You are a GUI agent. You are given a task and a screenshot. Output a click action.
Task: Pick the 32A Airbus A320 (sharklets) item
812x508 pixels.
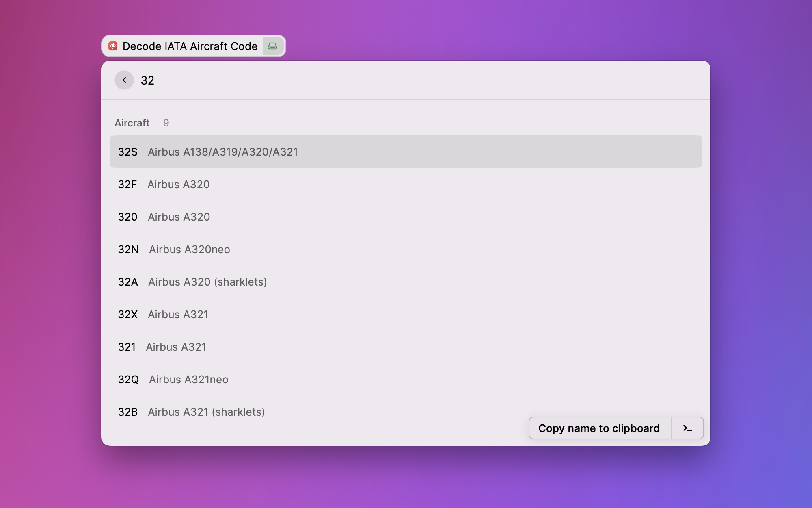406,282
